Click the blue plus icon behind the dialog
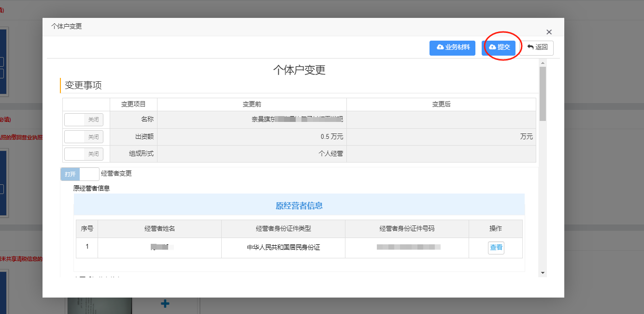Image resolution: width=644 pixels, height=314 pixels. point(165,304)
